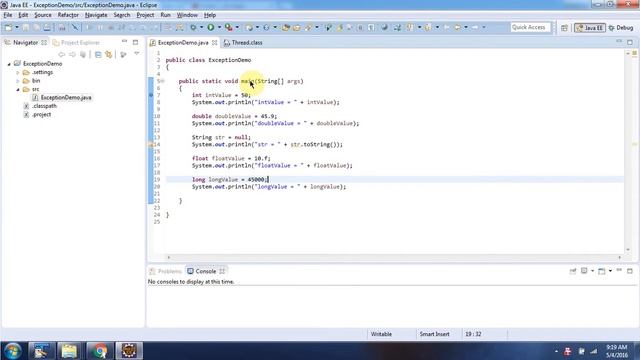Maximize the Console panel
The width and height of the screenshot is (640, 360).
630,271
